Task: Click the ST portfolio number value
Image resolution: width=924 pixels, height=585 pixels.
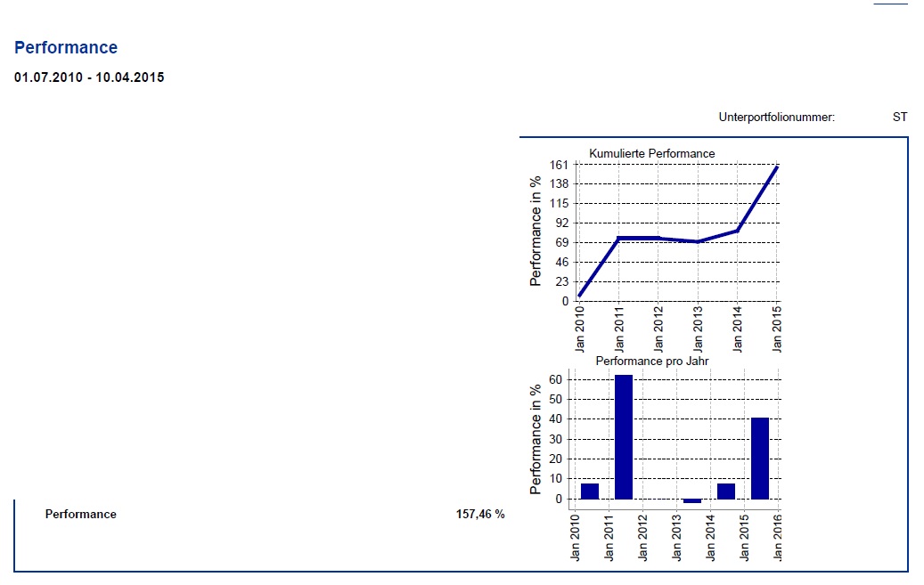Action: (x=900, y=118)
